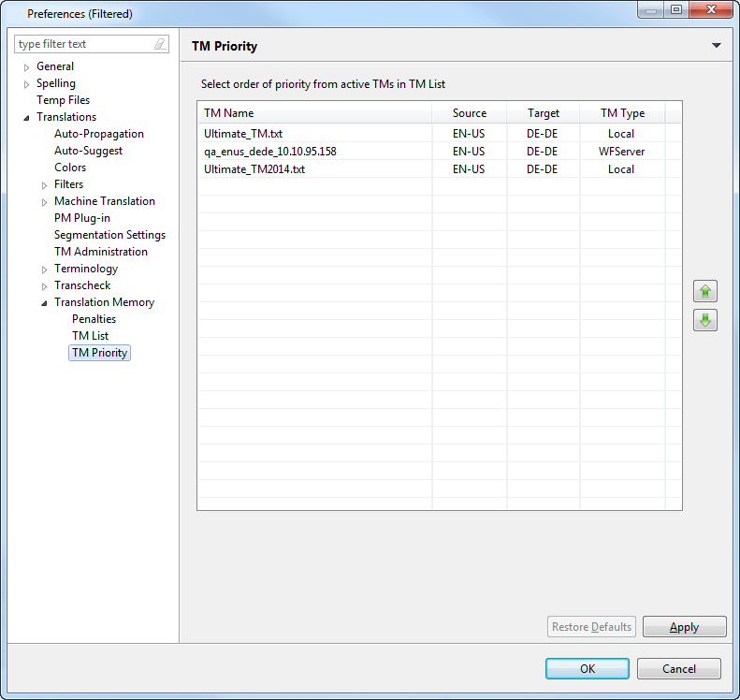This screenshot has width=740, height=700.
Task: Open the Penalties preferences page
Action: pyautogui.click(x=94, y=319)
